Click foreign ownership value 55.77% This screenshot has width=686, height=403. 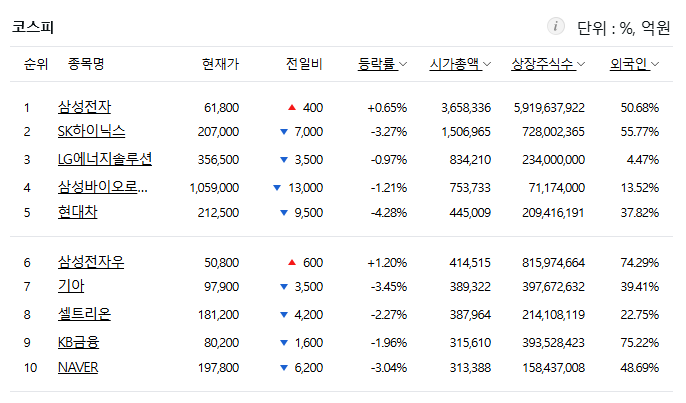pyautogui.click(x=640, y=132)
